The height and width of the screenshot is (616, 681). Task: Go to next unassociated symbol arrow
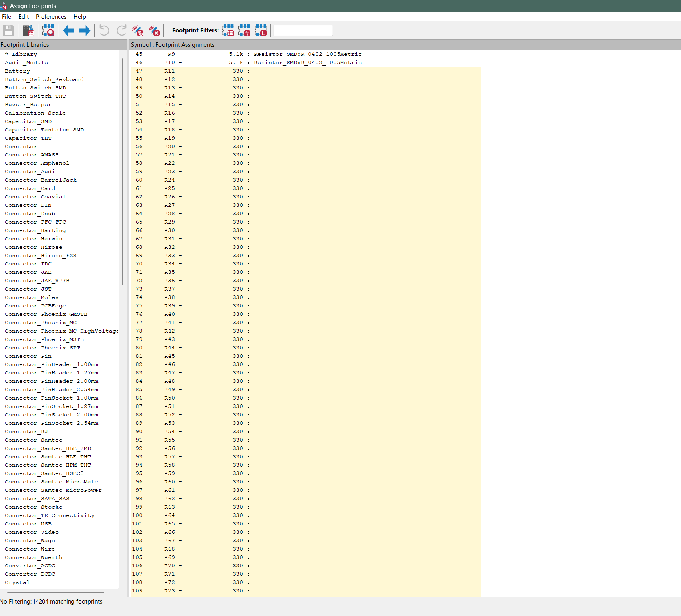coord(85,31)
